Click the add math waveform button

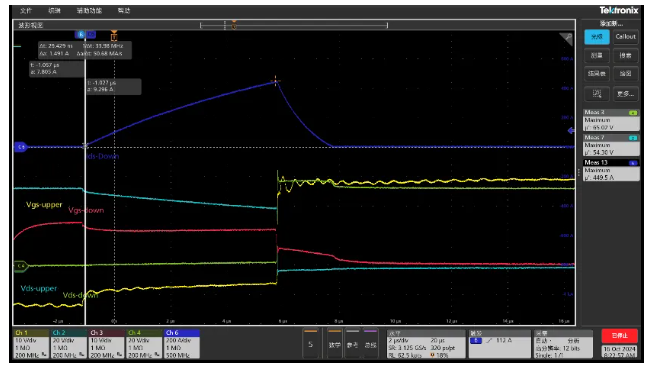tap(335, 344)
